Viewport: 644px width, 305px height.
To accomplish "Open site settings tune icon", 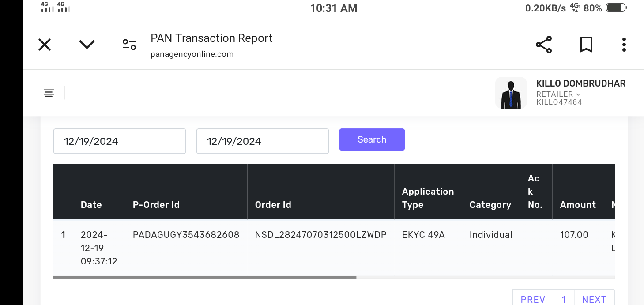I will 129,45.
